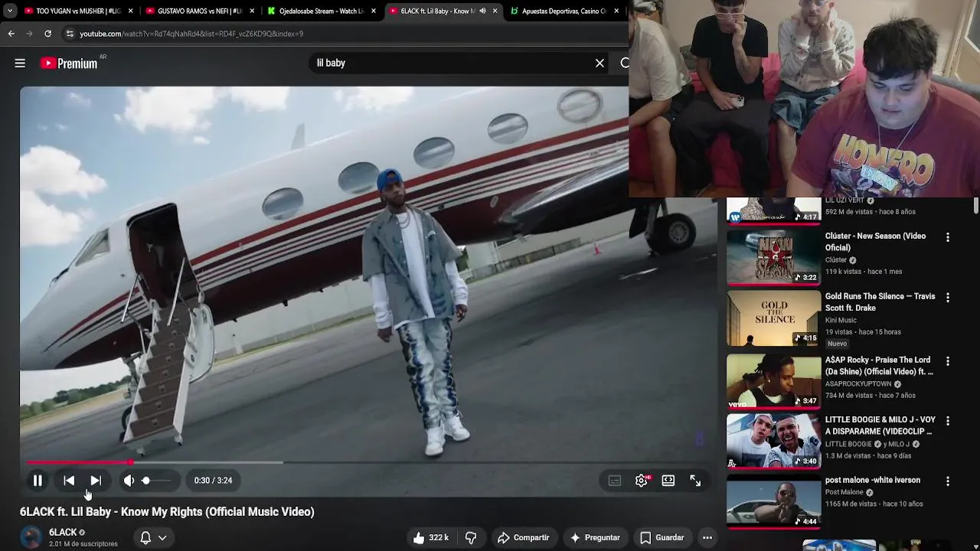The width and height of the screenshot is (980, 551).
Task: Open browser tab search dropdown arrow
Action: click(9, 11)
